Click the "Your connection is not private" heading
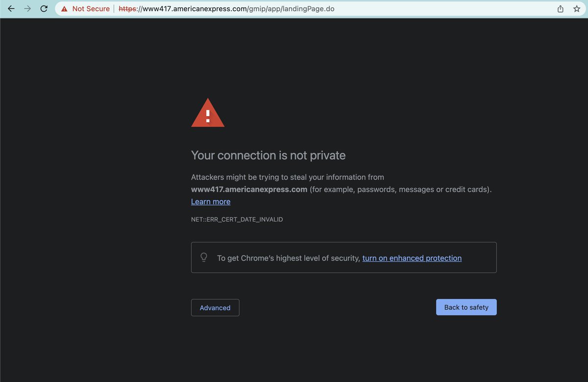588x382 pixels. coord(269,155)
